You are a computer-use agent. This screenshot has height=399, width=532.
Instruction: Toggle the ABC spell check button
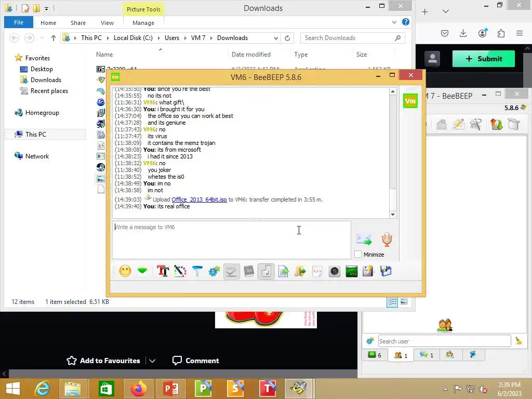point(232,271)
